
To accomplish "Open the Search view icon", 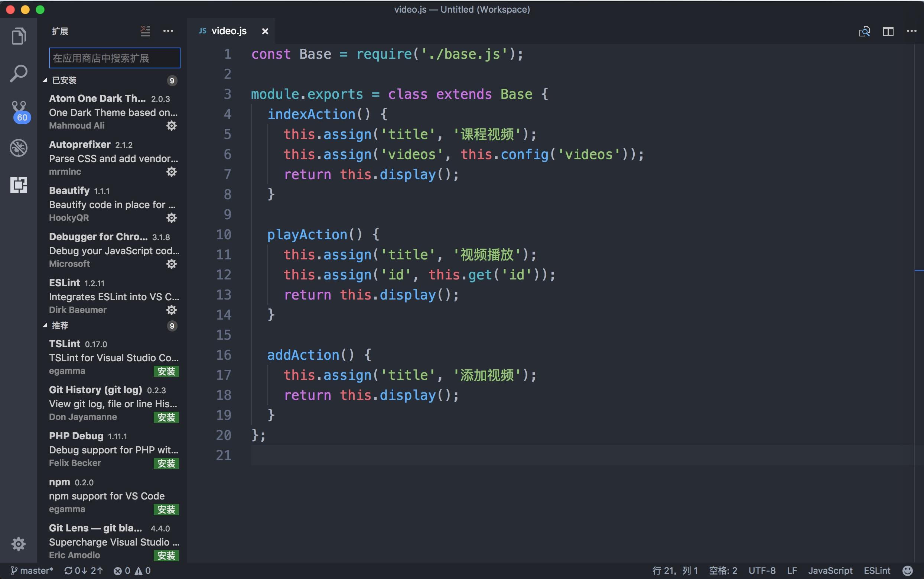I will coord(18,72).
